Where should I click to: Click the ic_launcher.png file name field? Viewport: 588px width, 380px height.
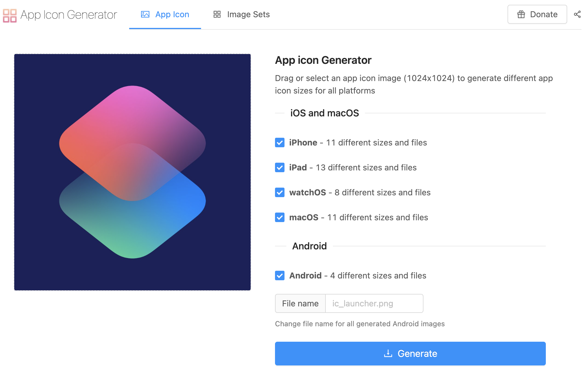(x=374, y=303)
